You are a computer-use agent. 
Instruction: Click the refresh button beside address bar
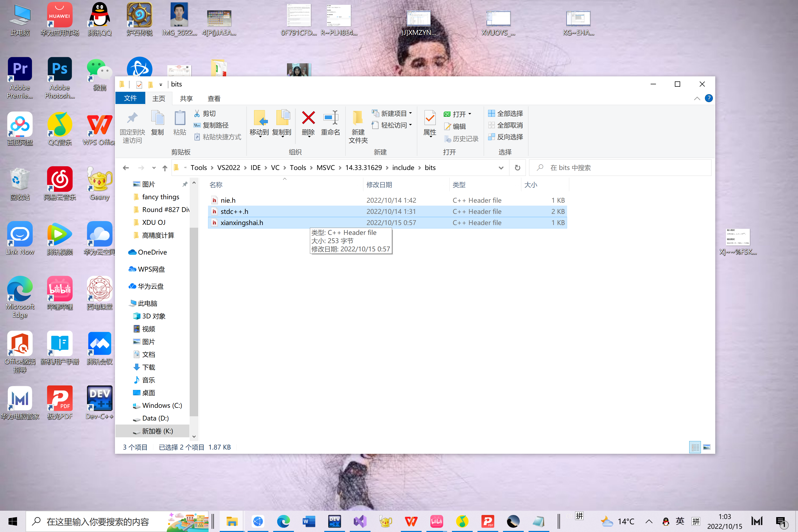pos(517,168)
